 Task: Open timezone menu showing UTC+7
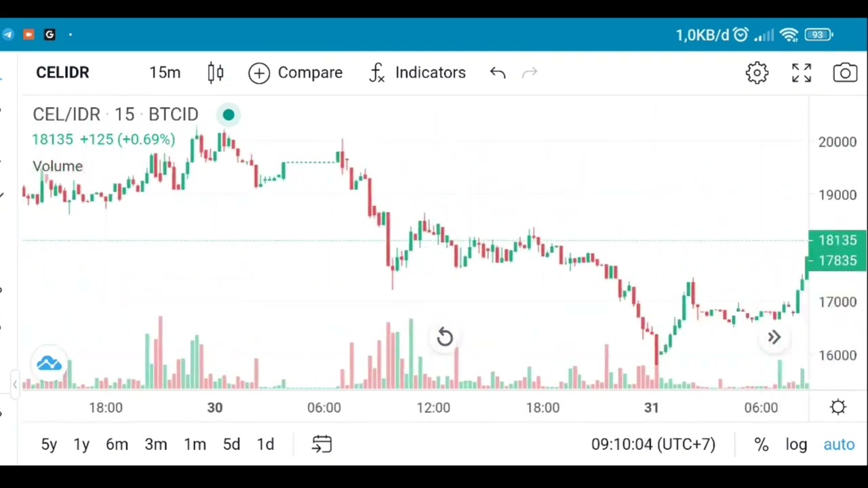coord(653,444)
